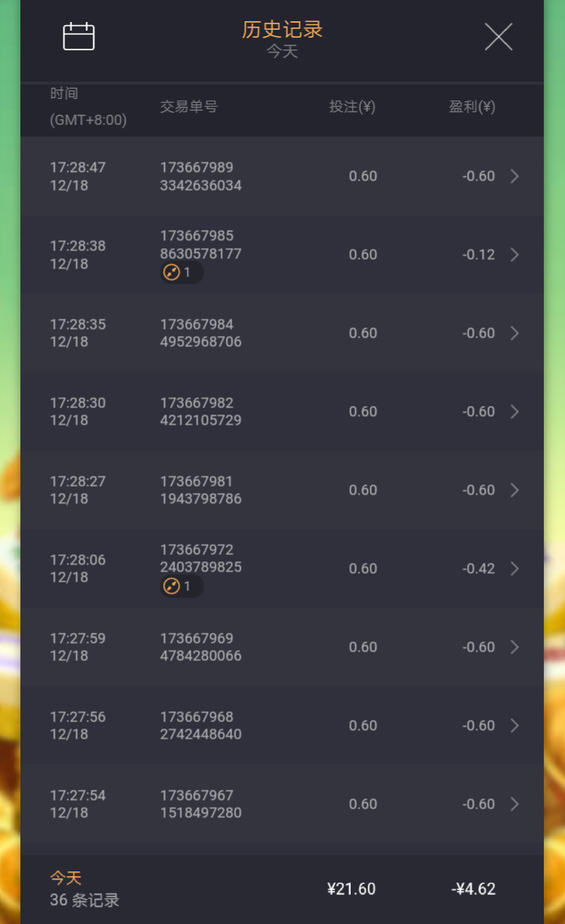This screenshot has width=565, height=924.
Task: Open the calendar date picker
Action: pyautogui.click(x=78, y=37)
